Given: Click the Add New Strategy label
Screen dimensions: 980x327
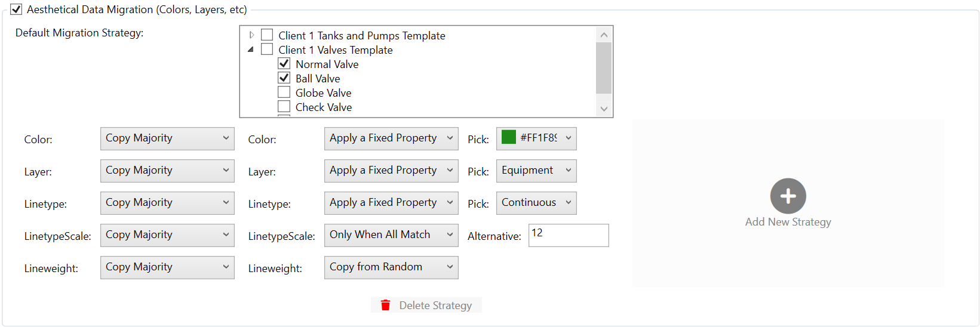Looking at the screenshot, I should point(788,222).
